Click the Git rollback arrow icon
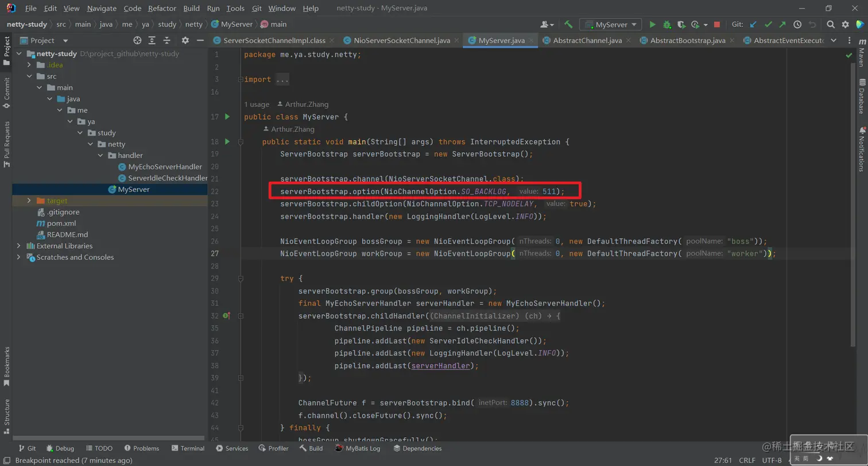Screen dimensions: 868x466 pos(812,25)
